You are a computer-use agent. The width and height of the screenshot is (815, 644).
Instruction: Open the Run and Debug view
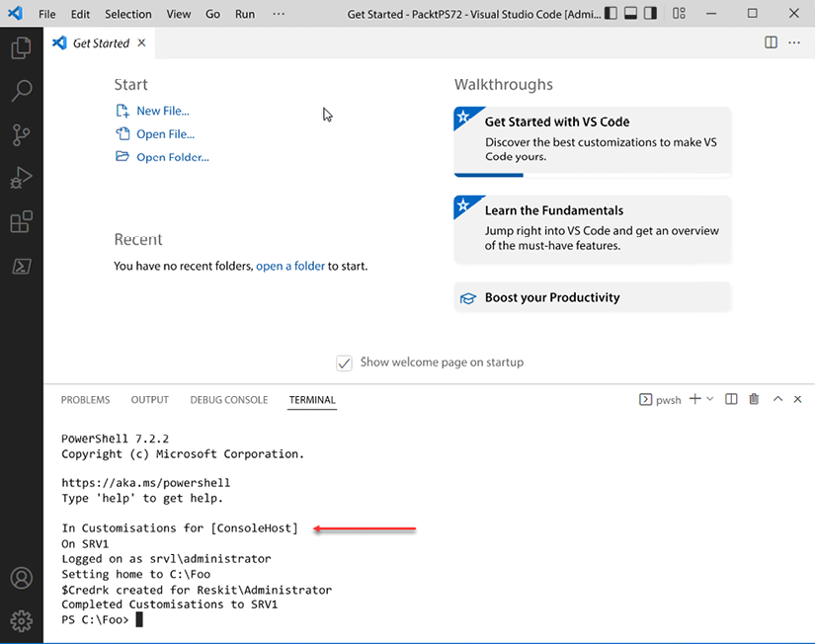[22, 178]
